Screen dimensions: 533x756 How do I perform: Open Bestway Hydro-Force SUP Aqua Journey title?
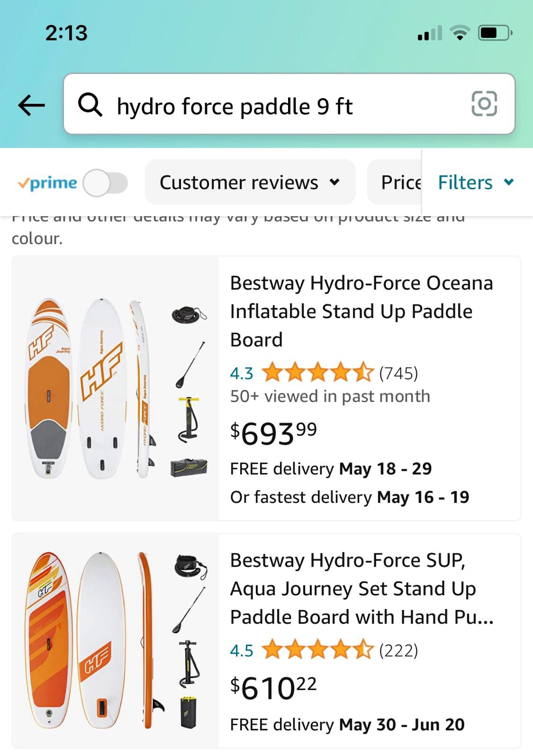pos(361,588)
